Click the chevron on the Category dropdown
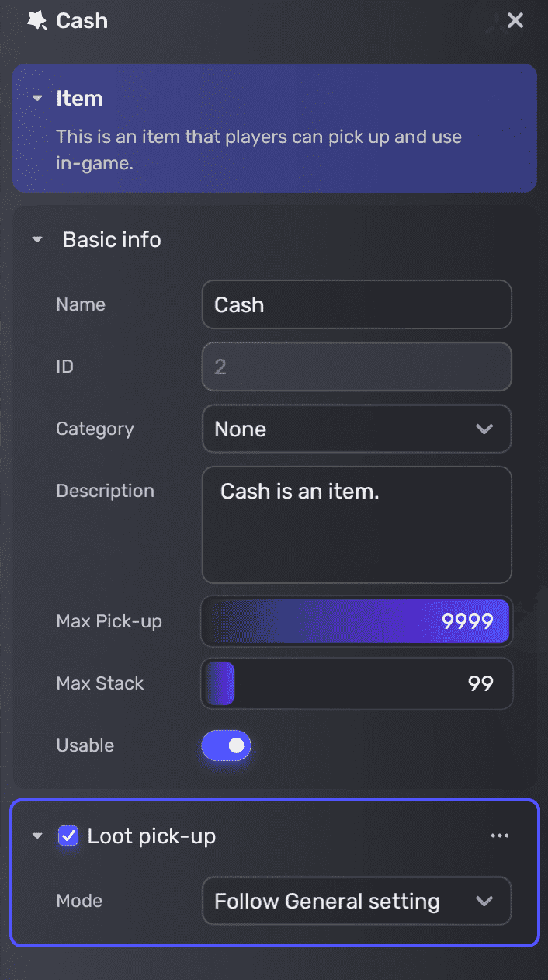The width and height of the screenshot is (548, 980). click(485, 429)
